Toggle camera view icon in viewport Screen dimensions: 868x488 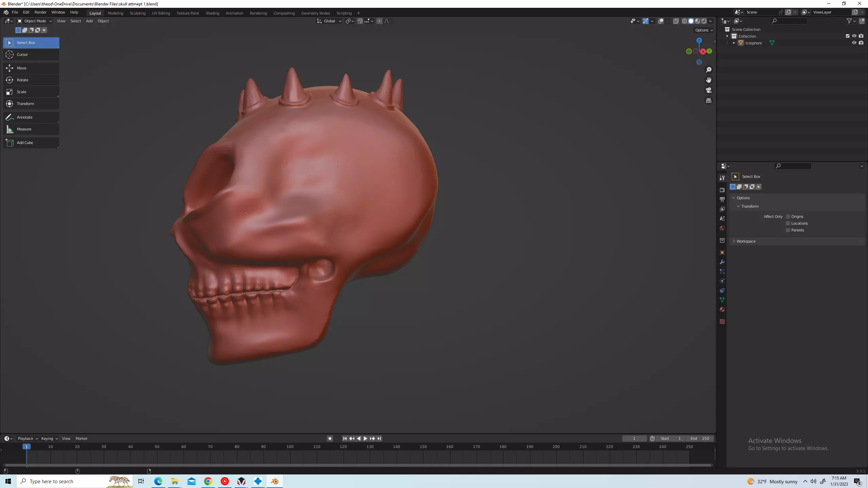(709, 90)
